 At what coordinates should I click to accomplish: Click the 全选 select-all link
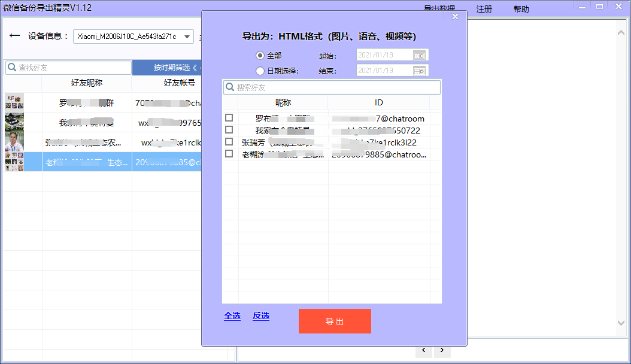pyautogui.click(x=232, y=316)
